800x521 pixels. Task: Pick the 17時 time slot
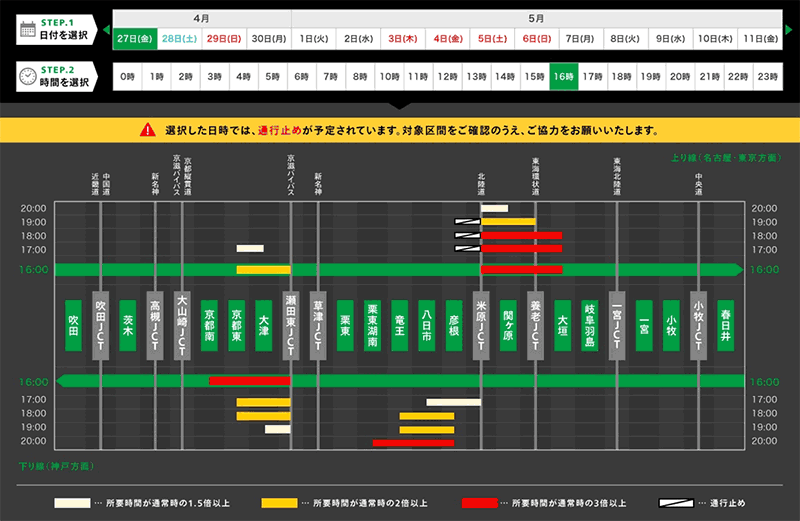click(593, 77)
